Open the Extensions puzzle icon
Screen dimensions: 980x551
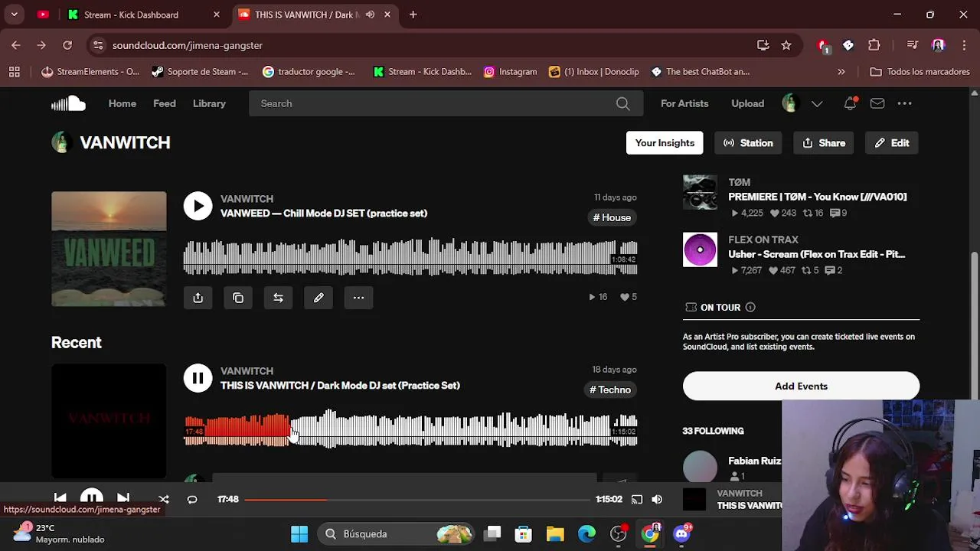point(874,45)
